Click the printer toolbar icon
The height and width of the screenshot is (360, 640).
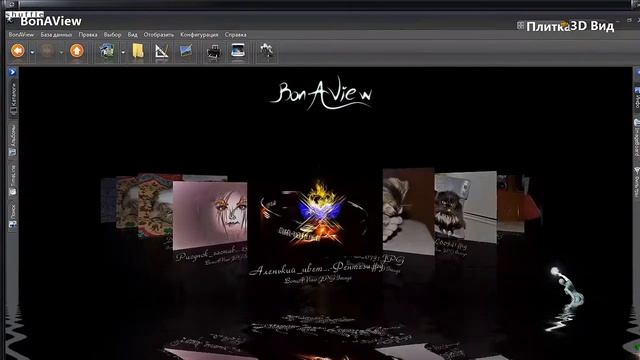click(x=214, y=52)
